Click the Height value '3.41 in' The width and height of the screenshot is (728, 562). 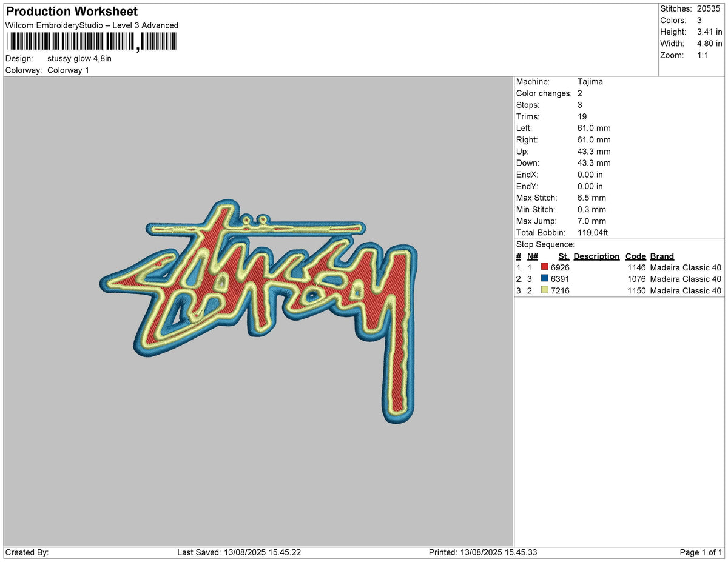pos(710,32)
